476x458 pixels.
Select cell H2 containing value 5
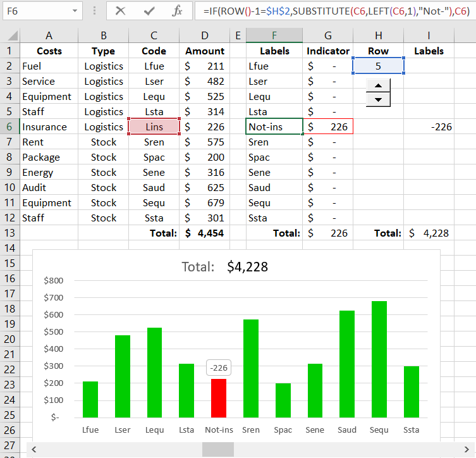pos(378,66)
